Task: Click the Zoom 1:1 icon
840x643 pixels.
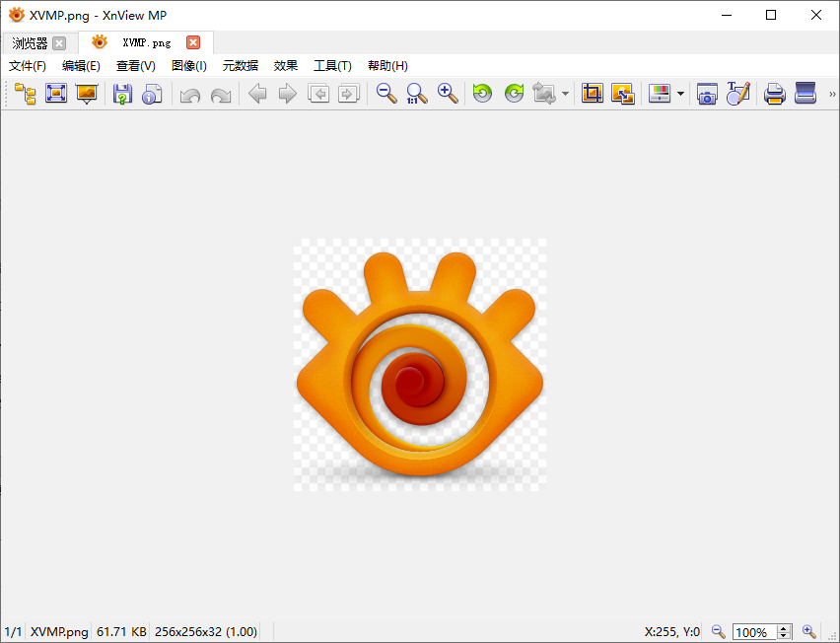Action: tap(415, 93)
